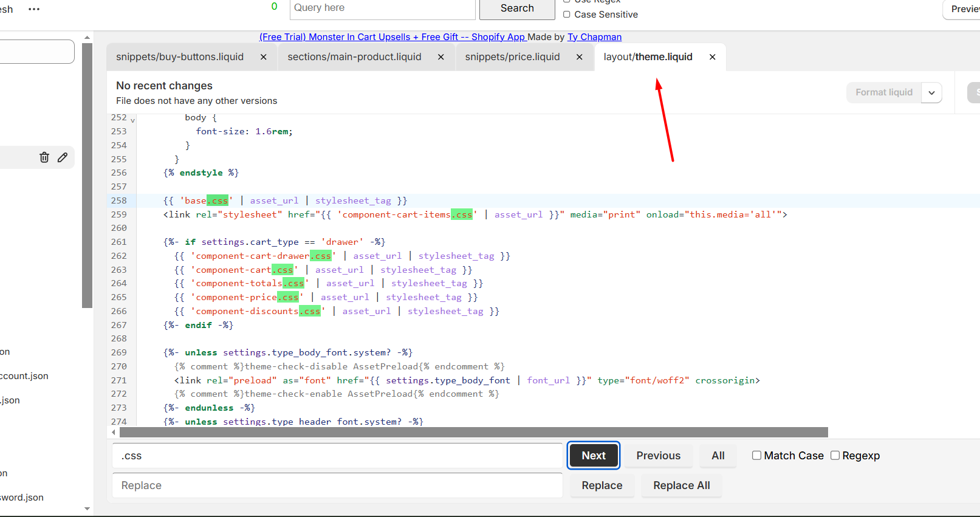Enable the Case Sensitive checkbox

(567, 15)
